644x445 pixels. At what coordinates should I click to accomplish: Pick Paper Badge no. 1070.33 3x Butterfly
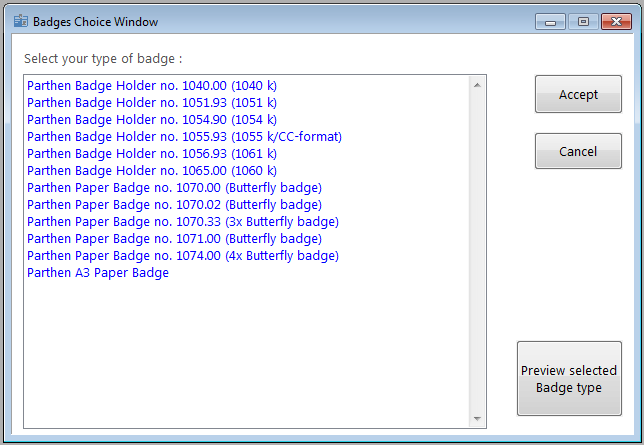point(183,222)
